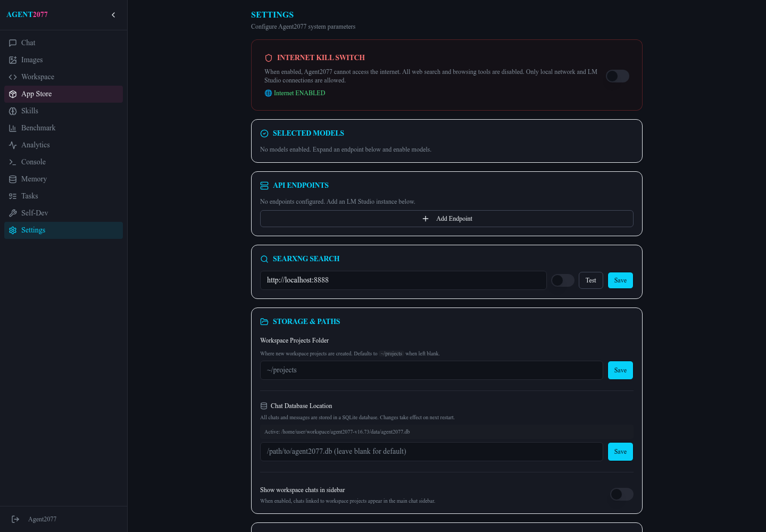Click the Workspace Projects Folder input

[431, 370]
